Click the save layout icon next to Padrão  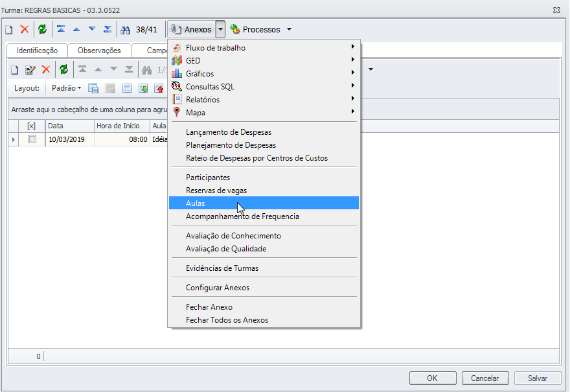[93, 88]
